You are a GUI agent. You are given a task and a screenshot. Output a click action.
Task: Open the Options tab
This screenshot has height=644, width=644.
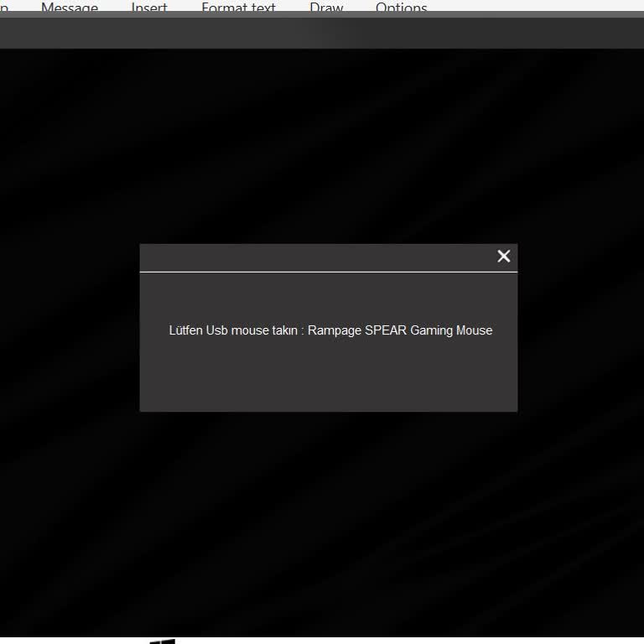click(x=402, y=7)
